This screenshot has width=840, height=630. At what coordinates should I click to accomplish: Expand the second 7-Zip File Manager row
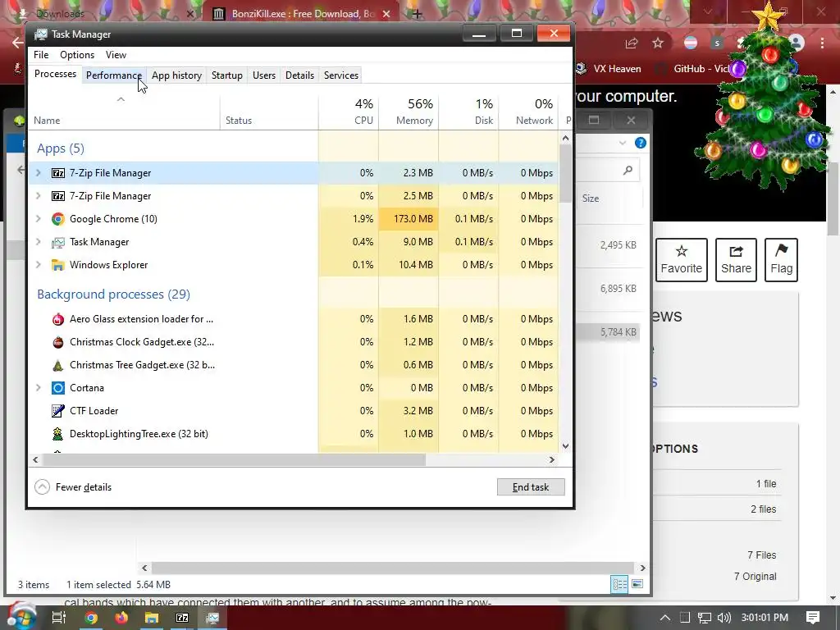tap(38, 196)
